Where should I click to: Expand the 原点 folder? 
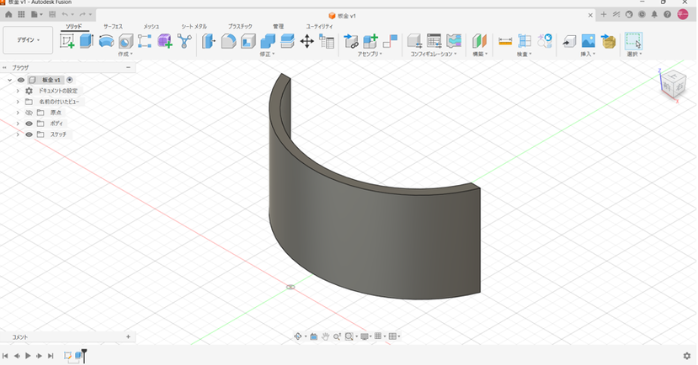click(18, 113)
